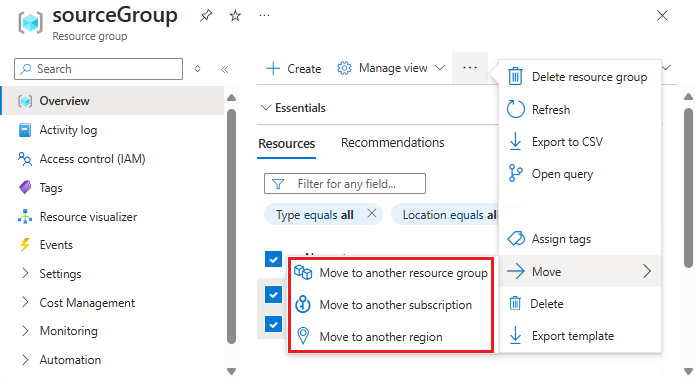Close the sourceGroup blade
Screen dimensions: 695x377
tap(662, 16)
